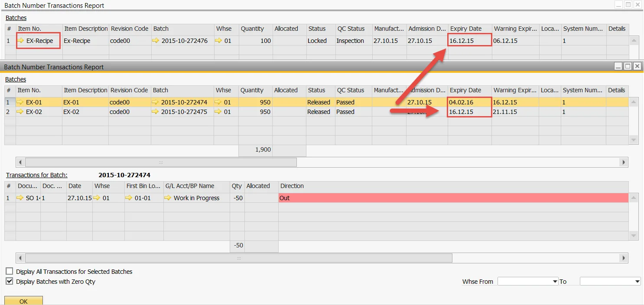Uncheck Display Batches with Zero Qty
The width and height of the screenshot is (644, 305).
(9, 281)
